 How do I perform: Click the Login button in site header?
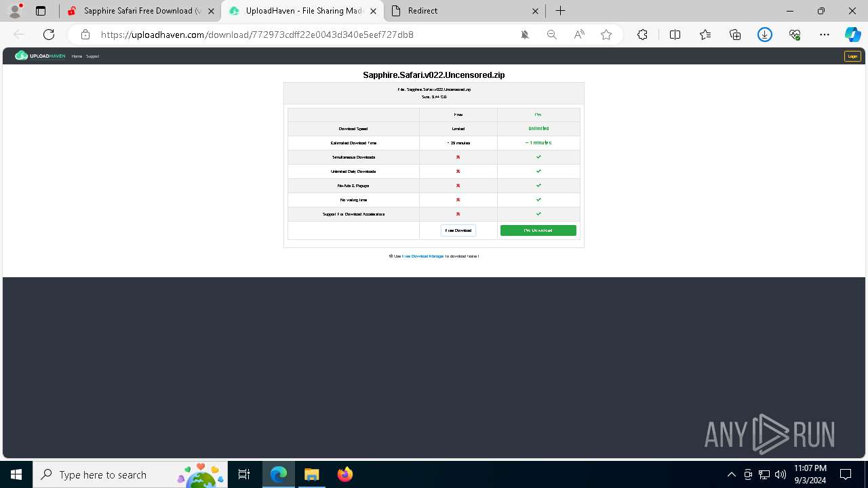click(x=852, y=56)
